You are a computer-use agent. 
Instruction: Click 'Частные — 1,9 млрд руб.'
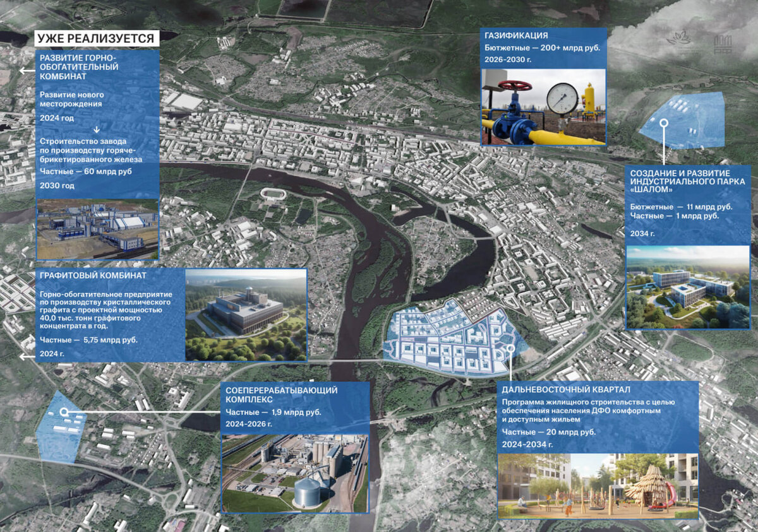pos(274,413)
